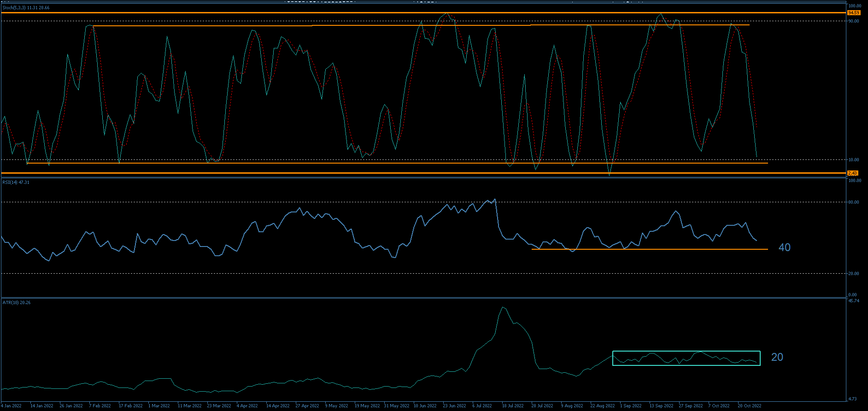Click the 9 Aug 2022 date label
The height and width of the screenshot is (411, 868).
572,406
